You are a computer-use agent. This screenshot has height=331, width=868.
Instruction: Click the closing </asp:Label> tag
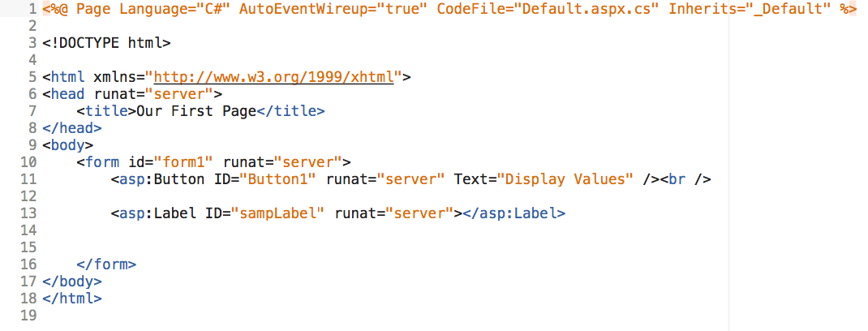(514, 213)
